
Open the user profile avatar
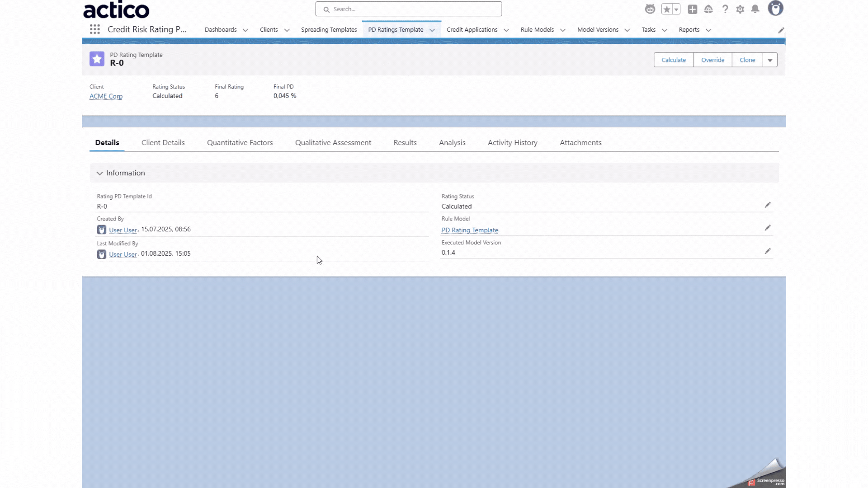(x=775, y=9)
